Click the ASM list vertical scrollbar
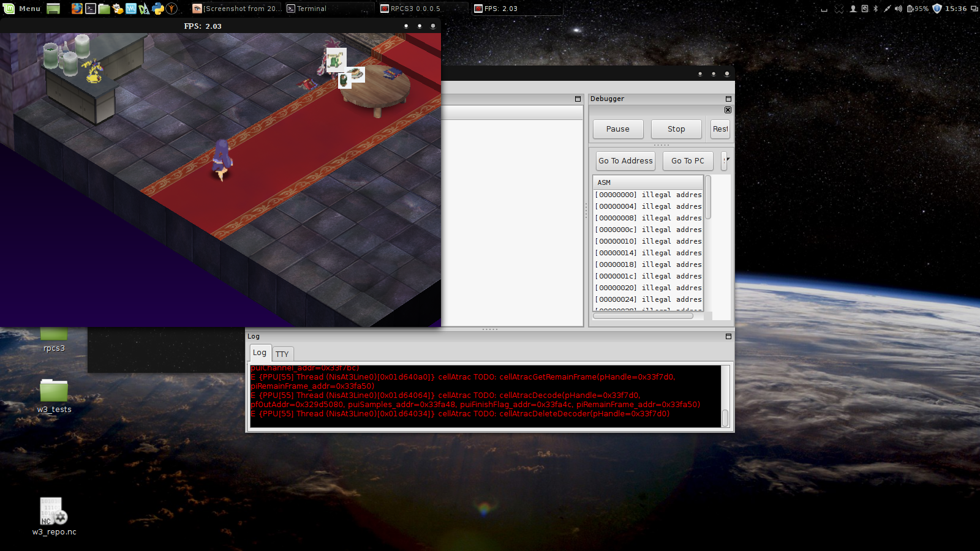This screenshot has height=551, width=980. click(x=708, y=197)
